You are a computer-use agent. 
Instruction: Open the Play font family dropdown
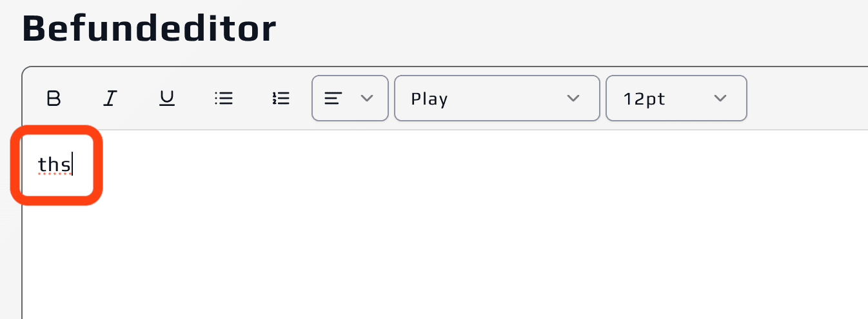click(497, 98)
